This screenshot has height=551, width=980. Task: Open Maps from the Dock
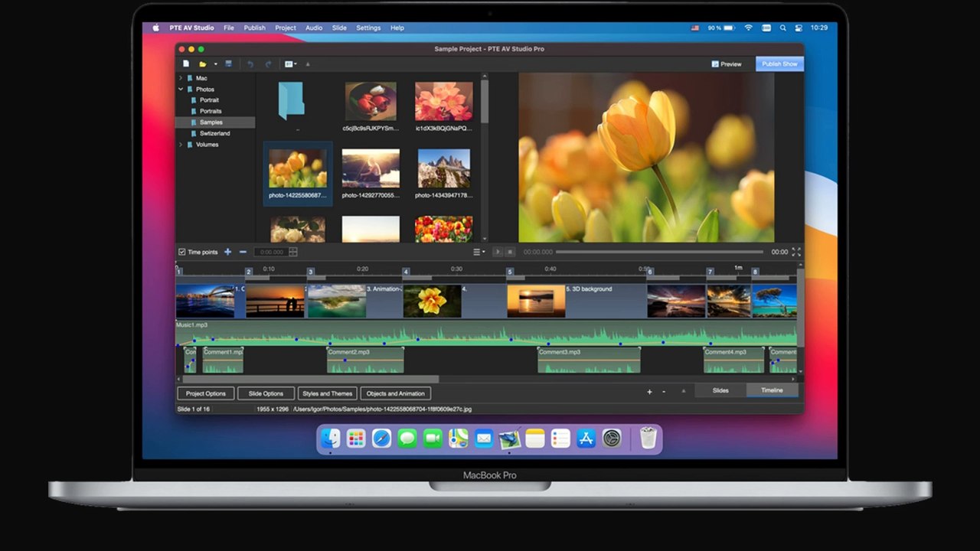458,439
